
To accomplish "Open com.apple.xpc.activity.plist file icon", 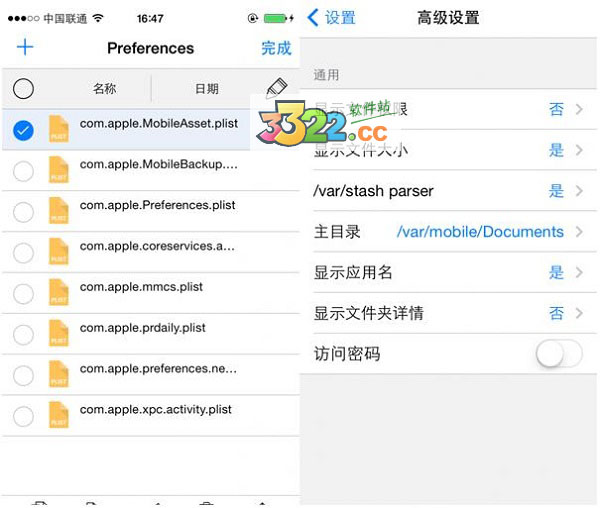I will point(59,415).
